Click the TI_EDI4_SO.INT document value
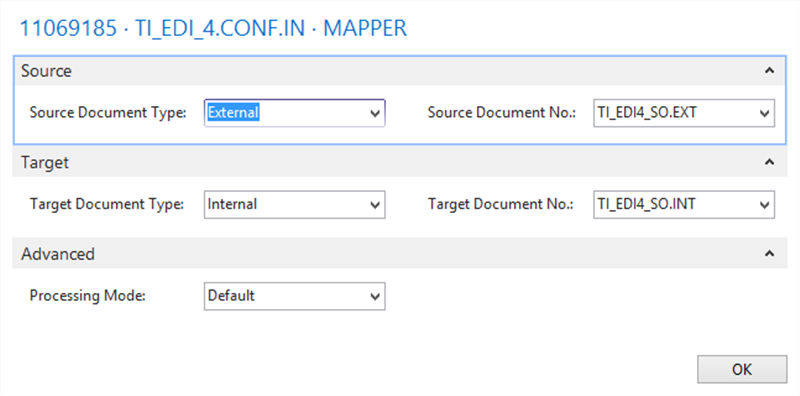 point(645,204)
